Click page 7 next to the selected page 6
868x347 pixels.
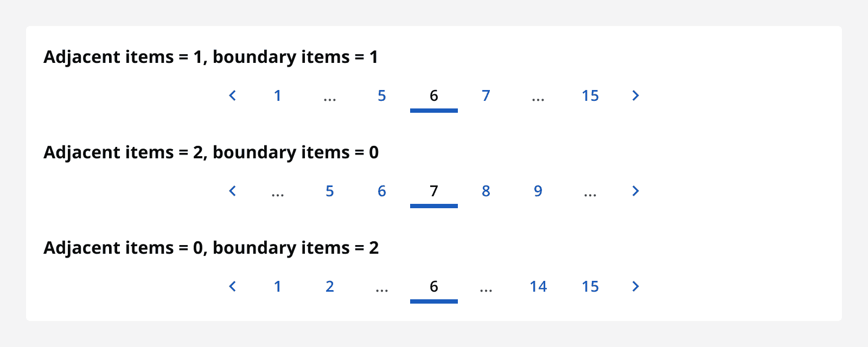pyautogui.click(x=486, y=95)
